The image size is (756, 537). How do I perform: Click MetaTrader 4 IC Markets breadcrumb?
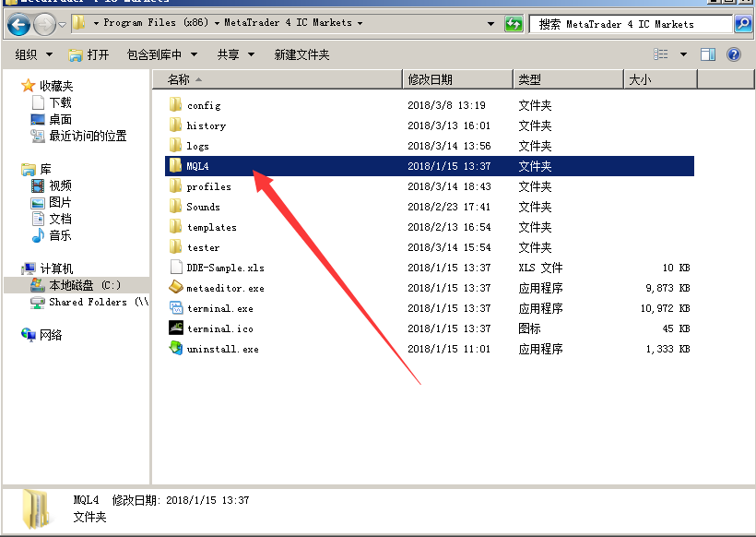tap(288, 23)
